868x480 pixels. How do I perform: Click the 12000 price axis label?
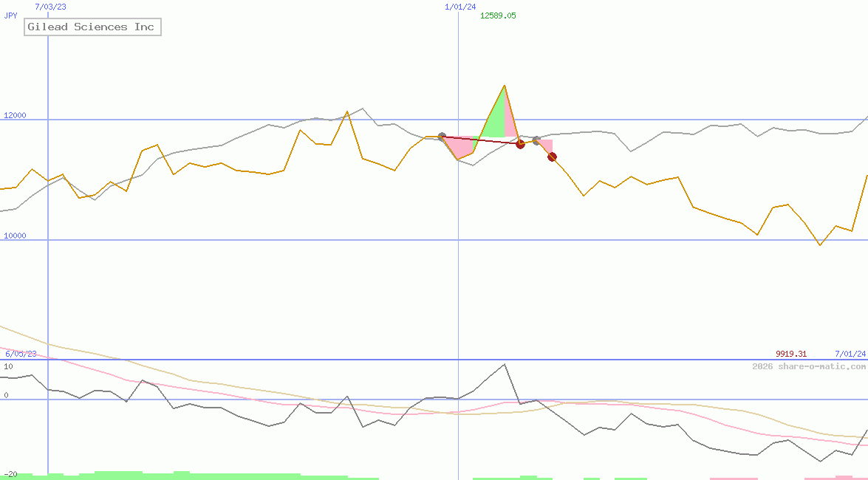15,115
